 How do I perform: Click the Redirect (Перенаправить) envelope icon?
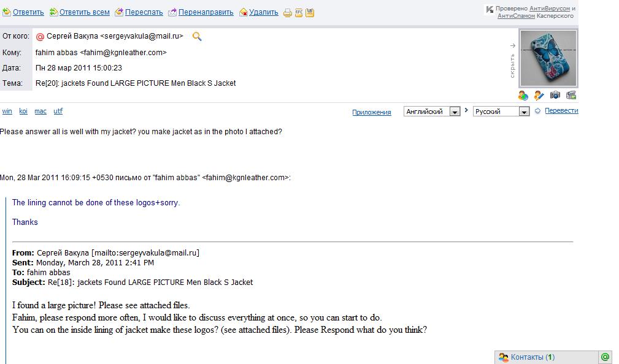[172, 12]
